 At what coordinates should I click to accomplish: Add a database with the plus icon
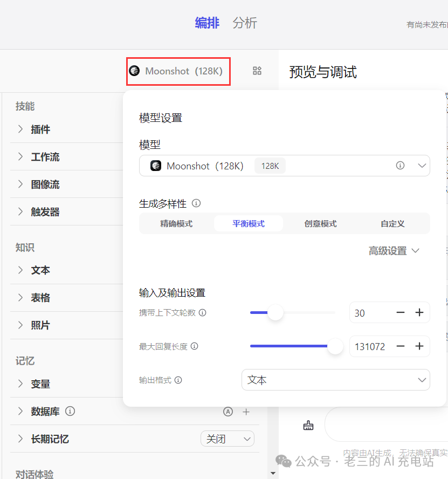(246, 412)
